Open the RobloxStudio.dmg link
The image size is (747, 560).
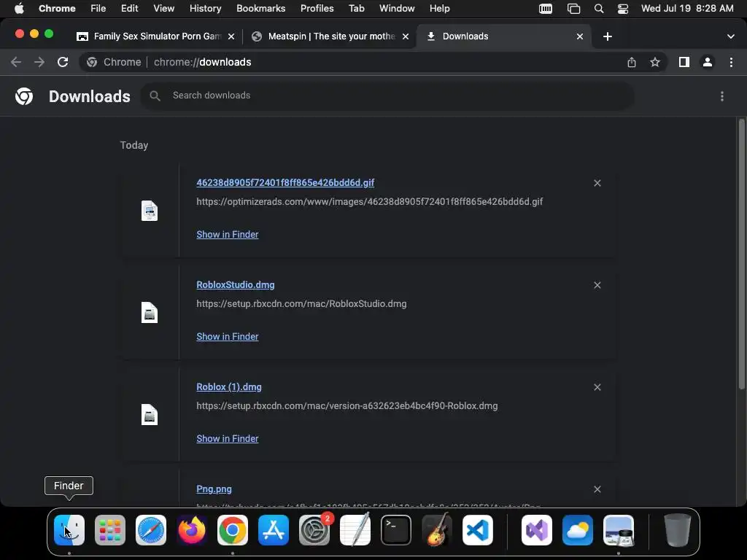pos(236,285)
